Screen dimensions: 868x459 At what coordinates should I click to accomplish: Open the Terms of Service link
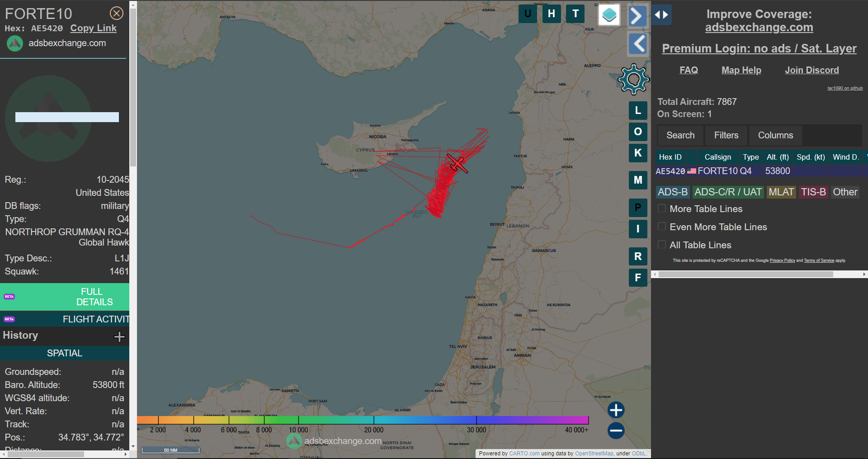(819, 260)
